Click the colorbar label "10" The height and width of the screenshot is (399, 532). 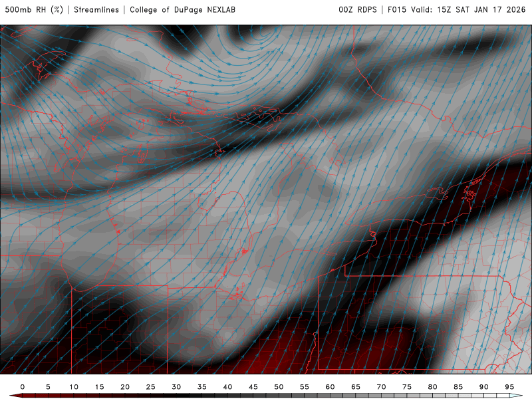click(74, 387)
